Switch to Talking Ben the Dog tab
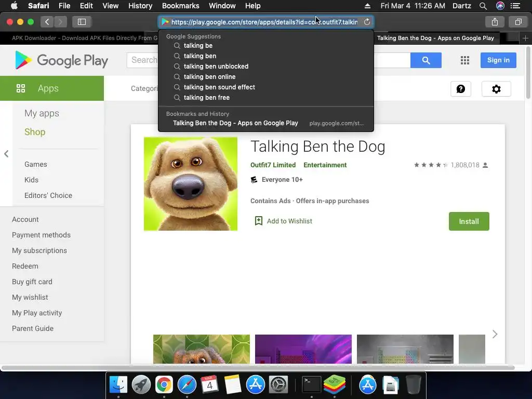The image size is (532, 399). point(436,38)
